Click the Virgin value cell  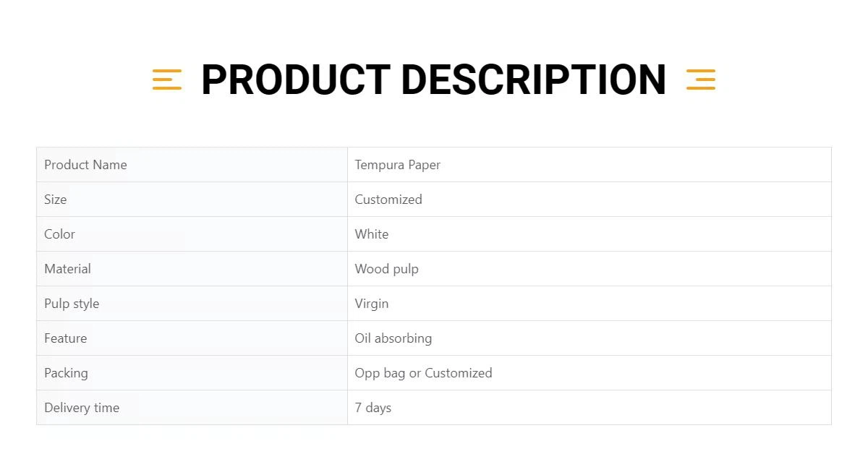(x=371, y=304)
